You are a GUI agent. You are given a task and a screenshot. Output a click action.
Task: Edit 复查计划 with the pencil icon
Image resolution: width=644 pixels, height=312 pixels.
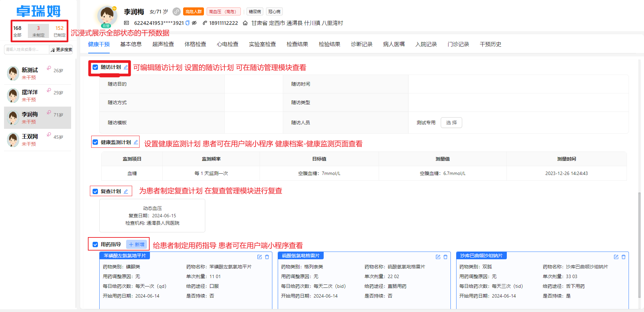pyautogui.click(x=126, y=191)
